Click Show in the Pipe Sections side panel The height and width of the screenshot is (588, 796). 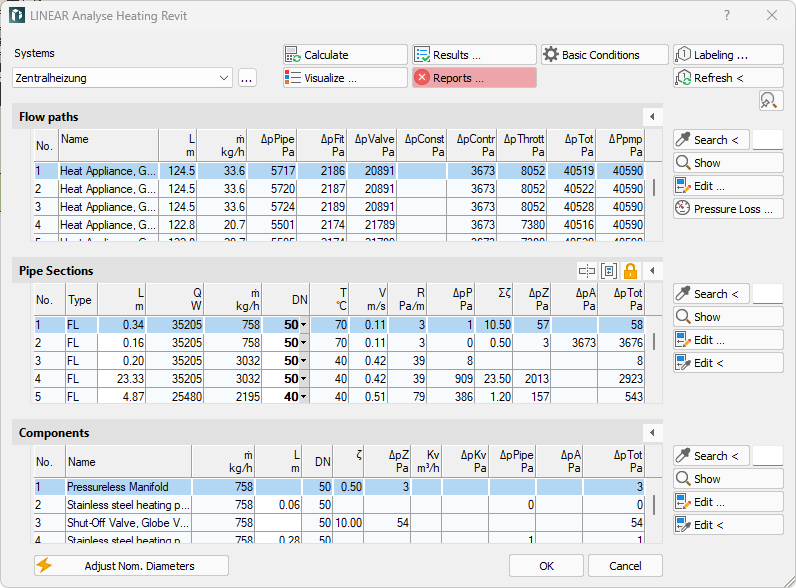(x=728, y=317)
